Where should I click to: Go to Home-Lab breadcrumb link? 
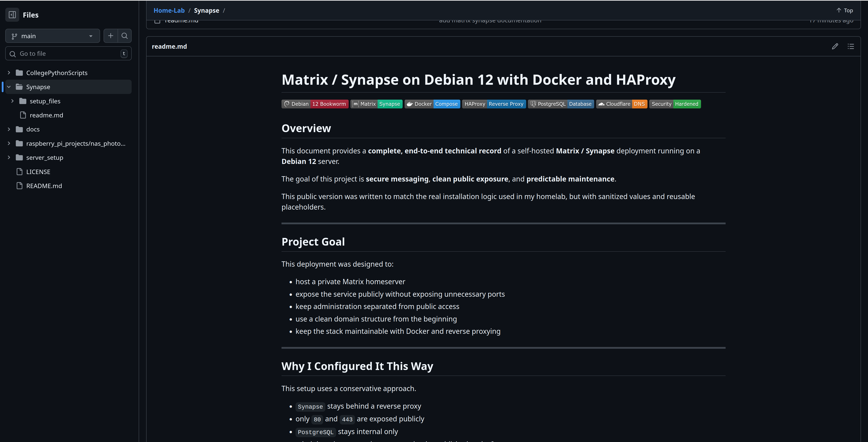point(169,11)
